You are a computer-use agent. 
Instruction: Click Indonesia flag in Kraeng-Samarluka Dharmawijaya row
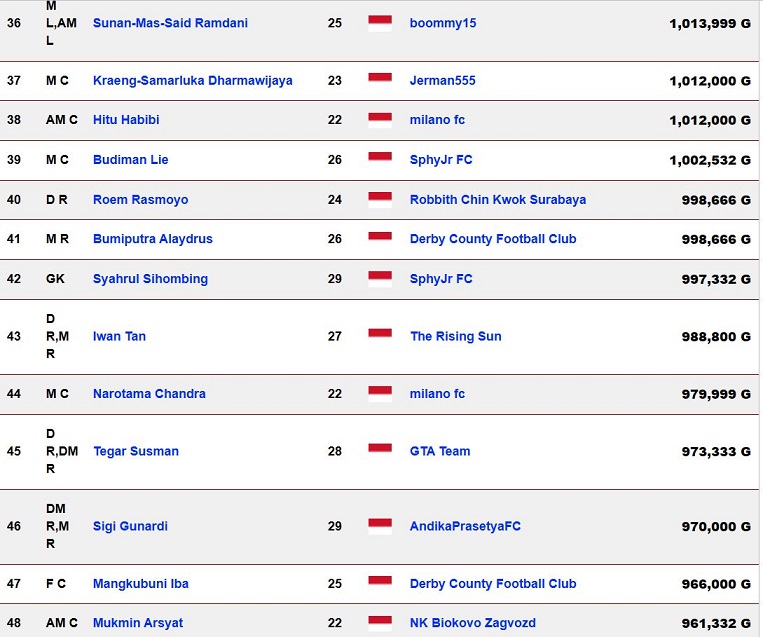[x=380, y=80]
